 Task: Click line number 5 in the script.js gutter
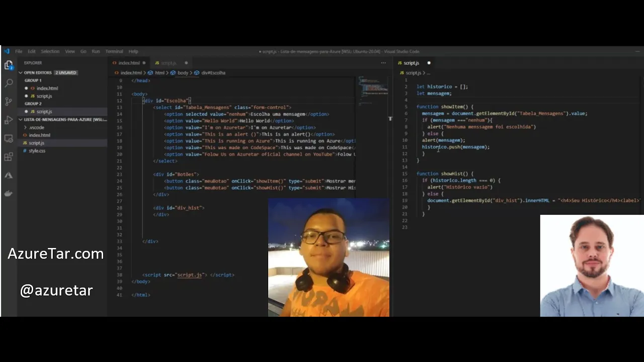click(406, 107)
